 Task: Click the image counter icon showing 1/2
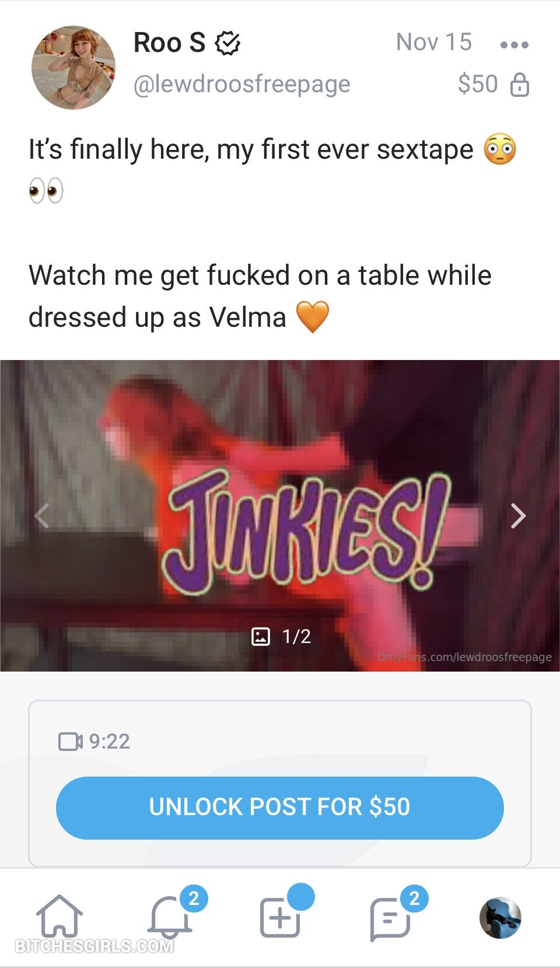point(260,636)
